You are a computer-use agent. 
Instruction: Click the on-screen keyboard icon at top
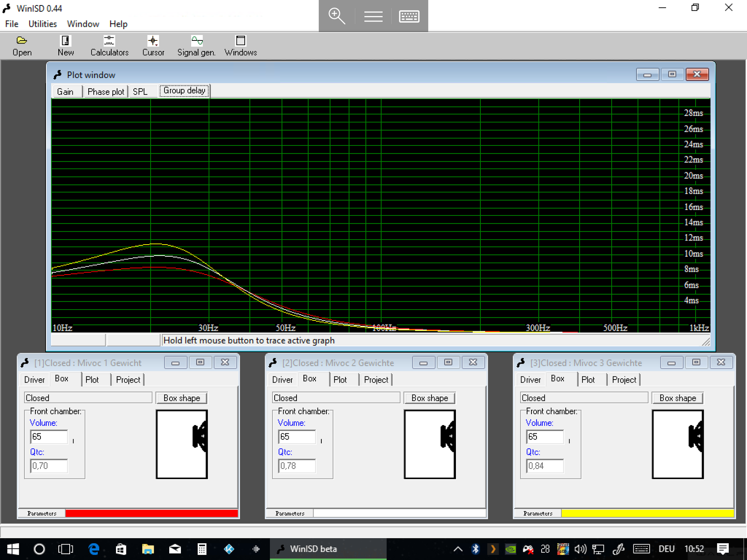click(x=409, y=16)
